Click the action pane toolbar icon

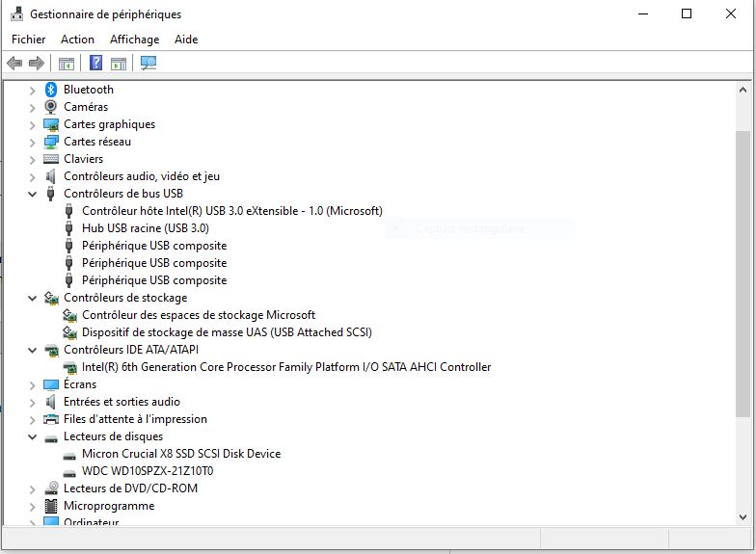[x=118, y=64]
